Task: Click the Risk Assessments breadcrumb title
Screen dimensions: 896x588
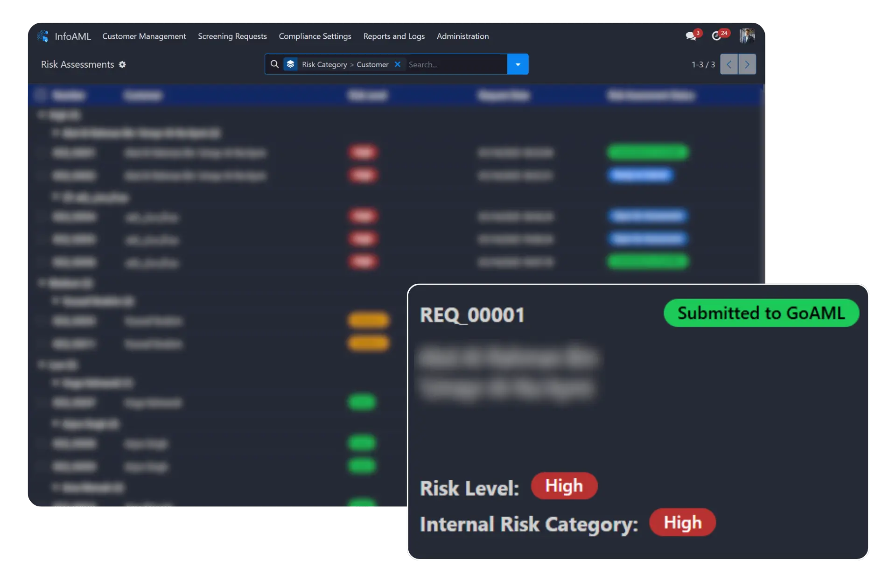Action: point(77,64)
